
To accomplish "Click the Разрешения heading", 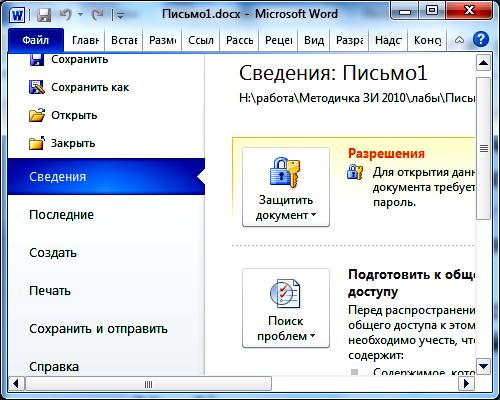I will 386,153.
